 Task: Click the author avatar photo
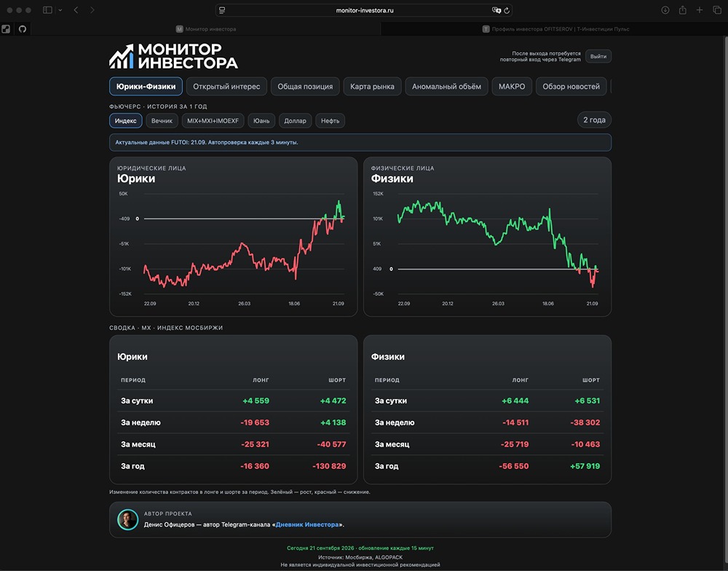coord(127,519)
